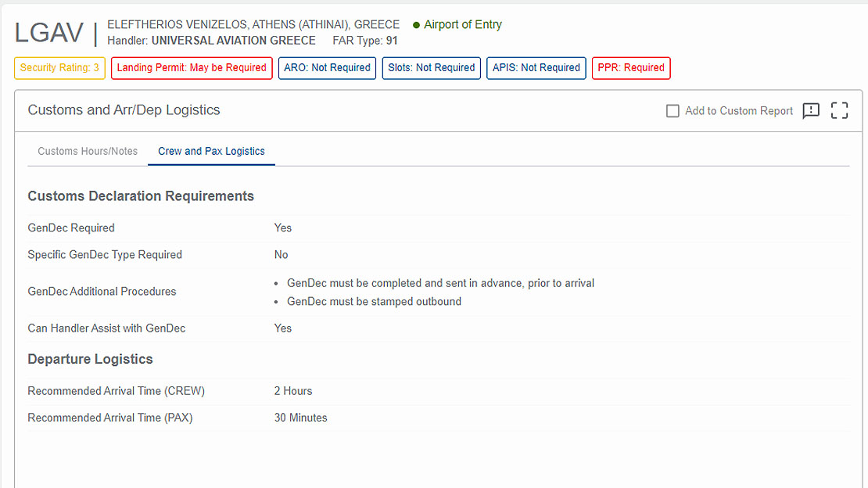Click the feedback comment icon

tap(811, 111)
